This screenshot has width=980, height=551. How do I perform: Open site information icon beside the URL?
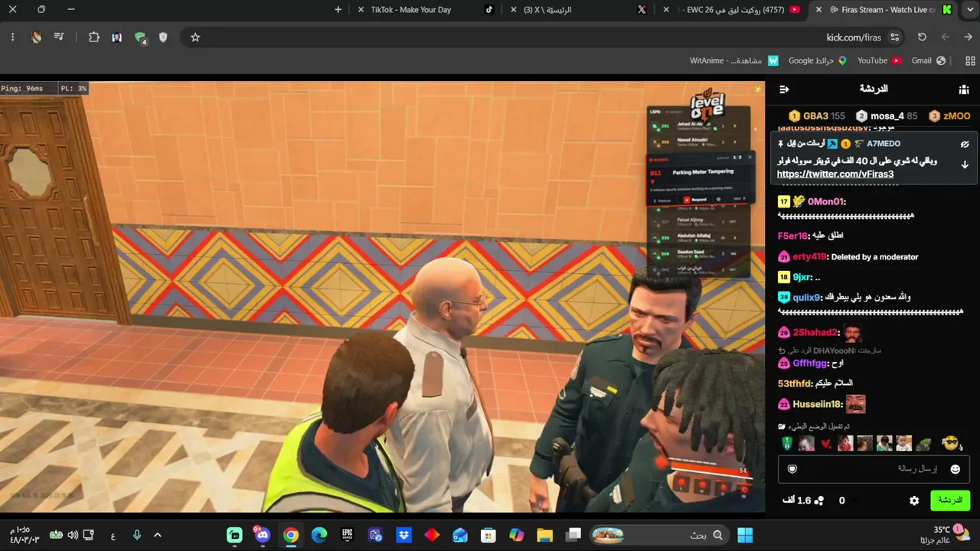(x=895, y=37)
